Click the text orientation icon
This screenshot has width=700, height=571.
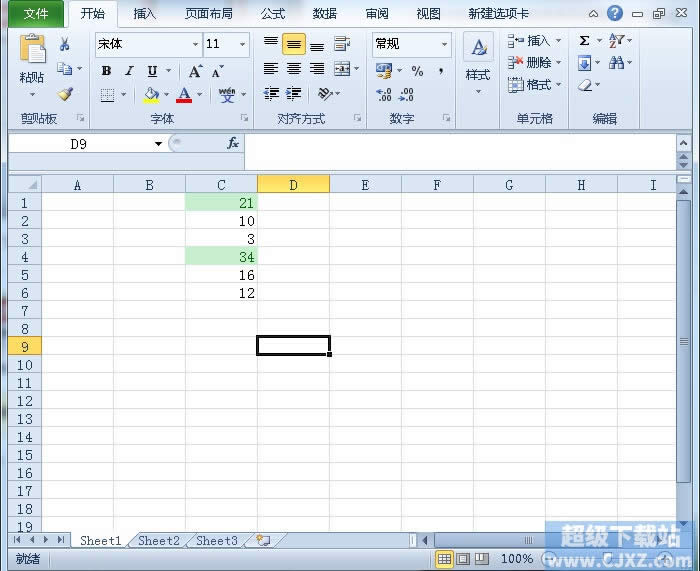pyautogui.click(x=325, y=93)
